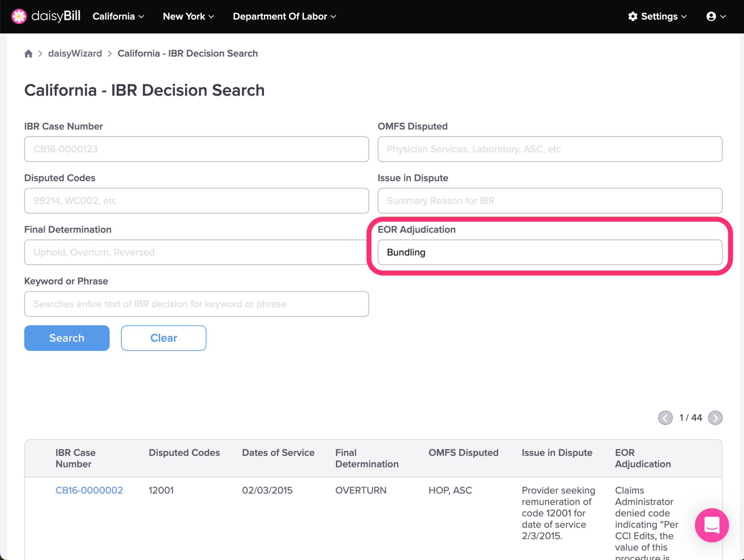744x560 pixels.
Task: Click the EOR Adjudication field with Bundling
Action: click(x=550, y=252)
